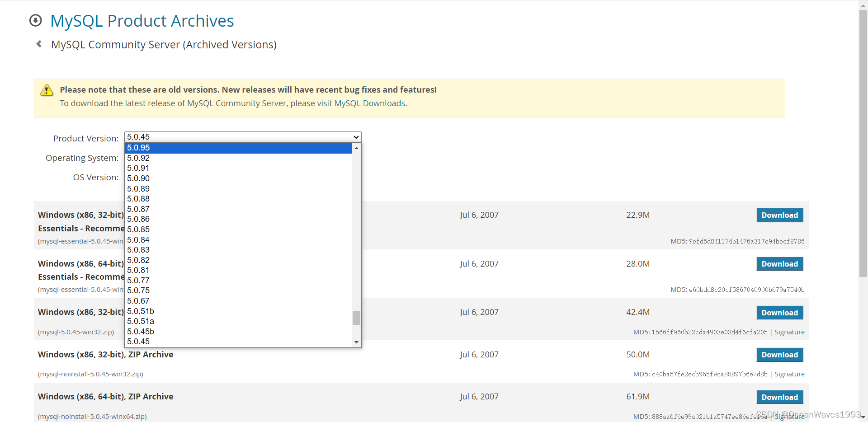Screen dimensions: 868x422
Task: Click the download circle icon beside MySQL Product Archives
Action: click(x=35, y=21)
